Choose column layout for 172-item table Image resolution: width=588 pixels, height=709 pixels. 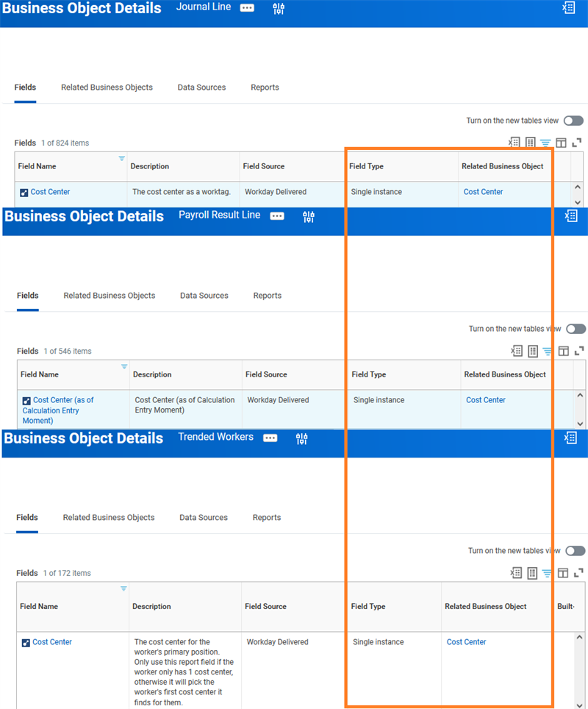(x=563, y=574)
